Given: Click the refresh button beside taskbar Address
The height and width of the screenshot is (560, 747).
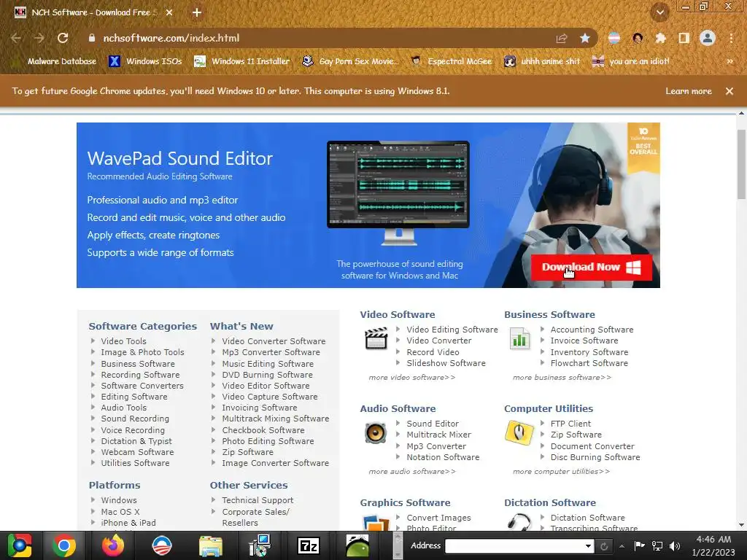Looking at the screenshot, I should click(x=604, y=546).
